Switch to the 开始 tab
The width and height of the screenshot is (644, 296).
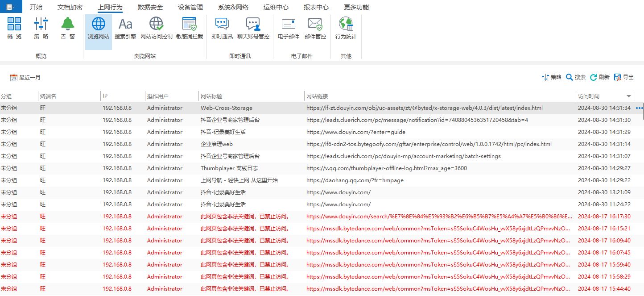pyautogui.click(x=36, y=7)
